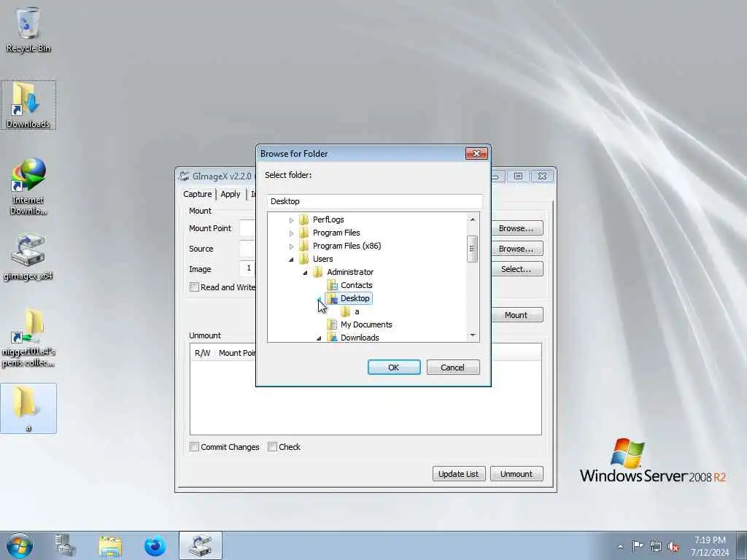Image resolution: width=747 pixels, height=560 pixels.
Task: Select the folder named a on the desktop
Action: (x=28, y=408)
